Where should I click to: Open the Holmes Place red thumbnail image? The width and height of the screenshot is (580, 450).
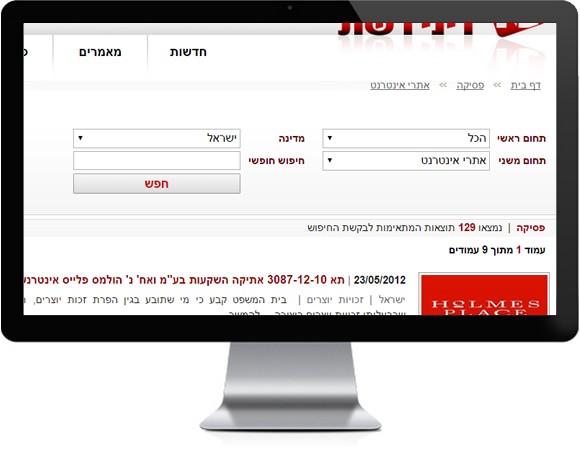point(484,294)
